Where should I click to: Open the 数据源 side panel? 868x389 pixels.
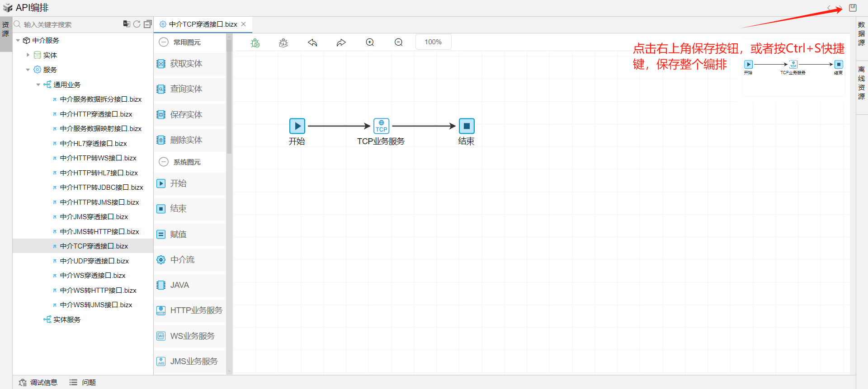point(861,34)
